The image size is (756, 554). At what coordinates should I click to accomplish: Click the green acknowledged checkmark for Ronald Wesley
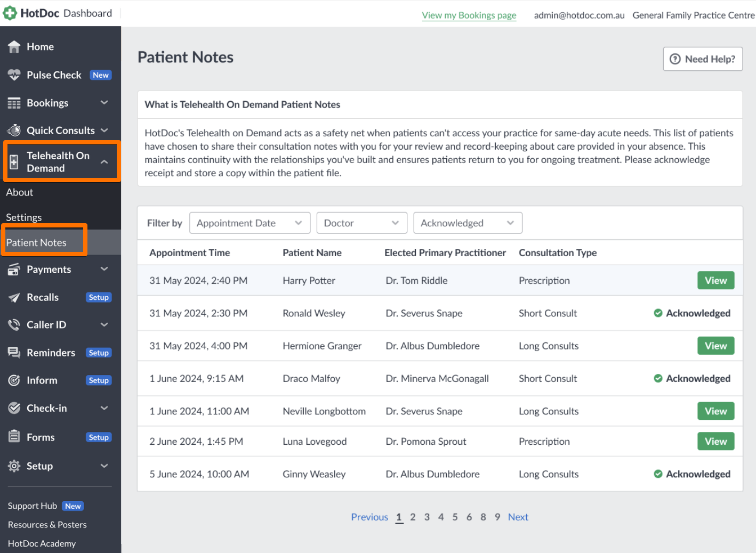click(x=658, y=313)
